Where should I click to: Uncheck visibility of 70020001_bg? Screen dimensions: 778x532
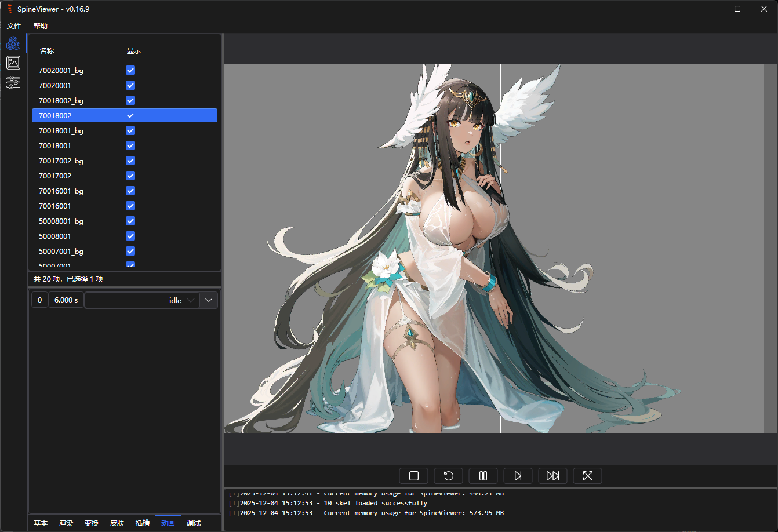[x=130, y=70]
